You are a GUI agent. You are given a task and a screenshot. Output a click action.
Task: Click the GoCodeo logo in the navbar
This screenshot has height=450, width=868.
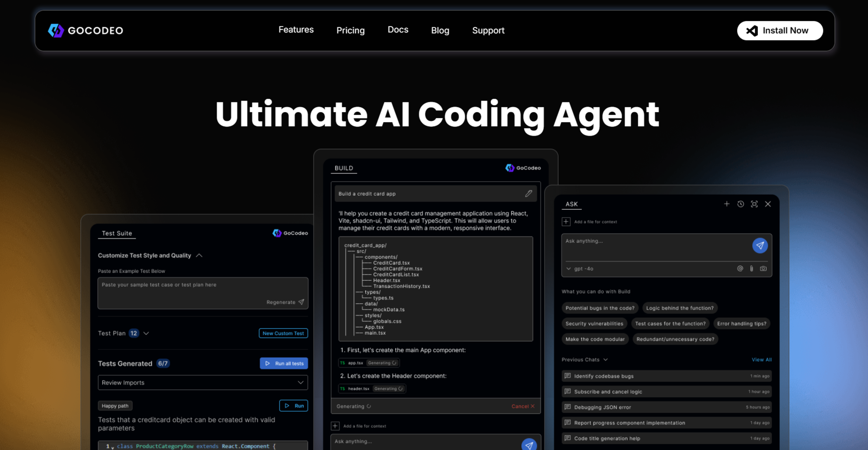(86, 30)
